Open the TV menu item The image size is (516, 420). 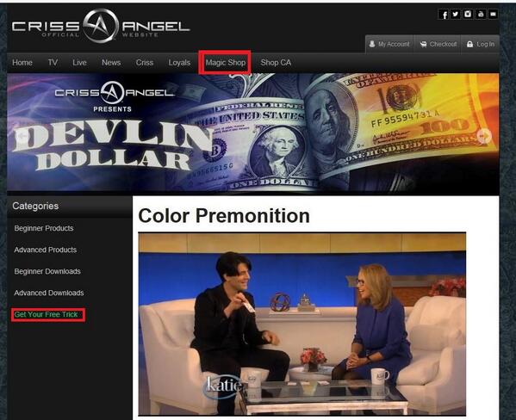53,63
